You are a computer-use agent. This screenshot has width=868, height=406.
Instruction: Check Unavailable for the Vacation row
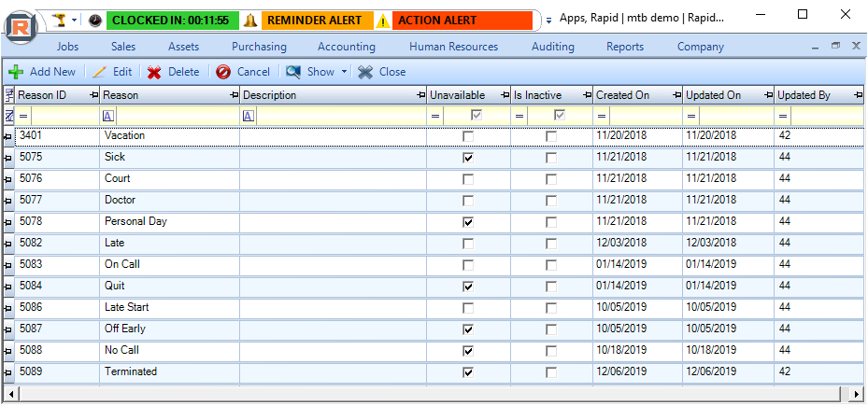(468, 136)
